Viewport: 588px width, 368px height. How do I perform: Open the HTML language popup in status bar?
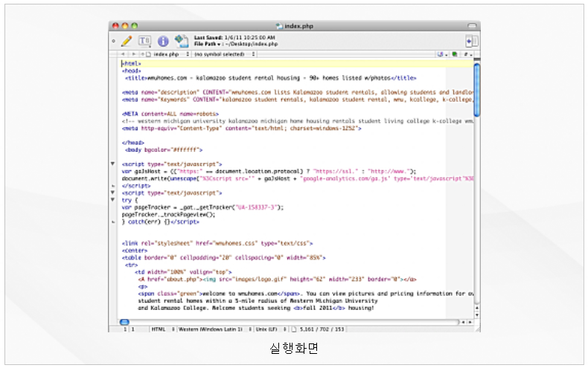[x=163, y=329]
